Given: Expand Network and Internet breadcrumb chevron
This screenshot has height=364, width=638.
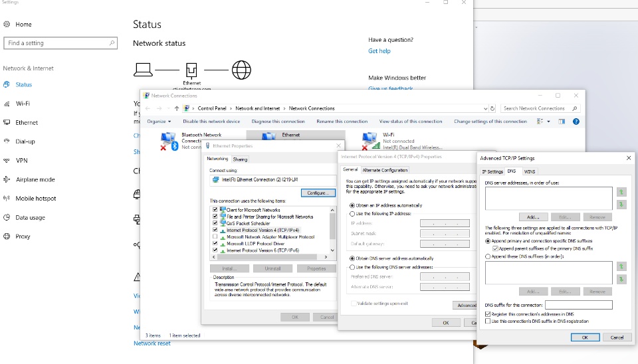Looking at the screenshot, I should click(x=284, y=108).
